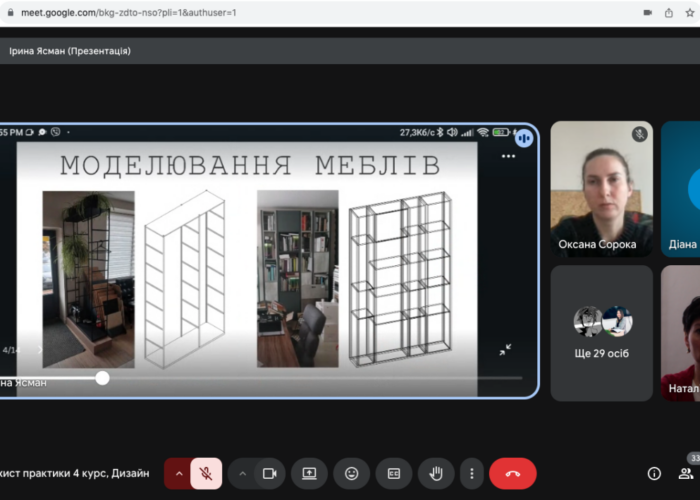The image size is (700, 500).
Task: Raise your hand in the meeting
Action: (436, 473)
